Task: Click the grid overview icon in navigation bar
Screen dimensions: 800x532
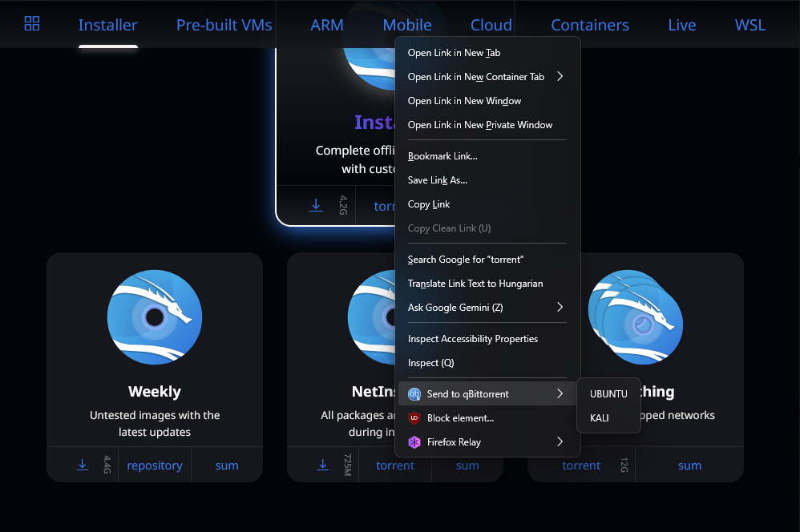Action: (32, 23)
